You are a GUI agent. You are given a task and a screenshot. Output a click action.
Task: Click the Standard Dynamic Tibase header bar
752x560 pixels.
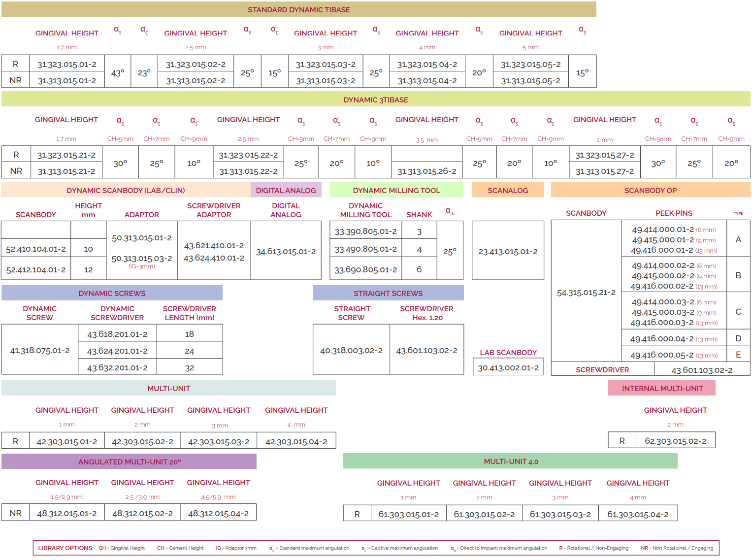[x=298, y=10]
